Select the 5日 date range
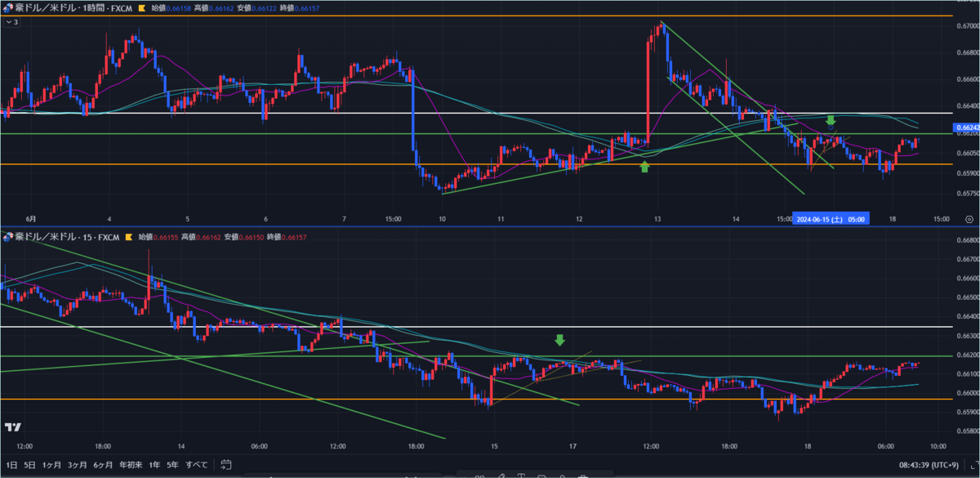 pos(29,465)
